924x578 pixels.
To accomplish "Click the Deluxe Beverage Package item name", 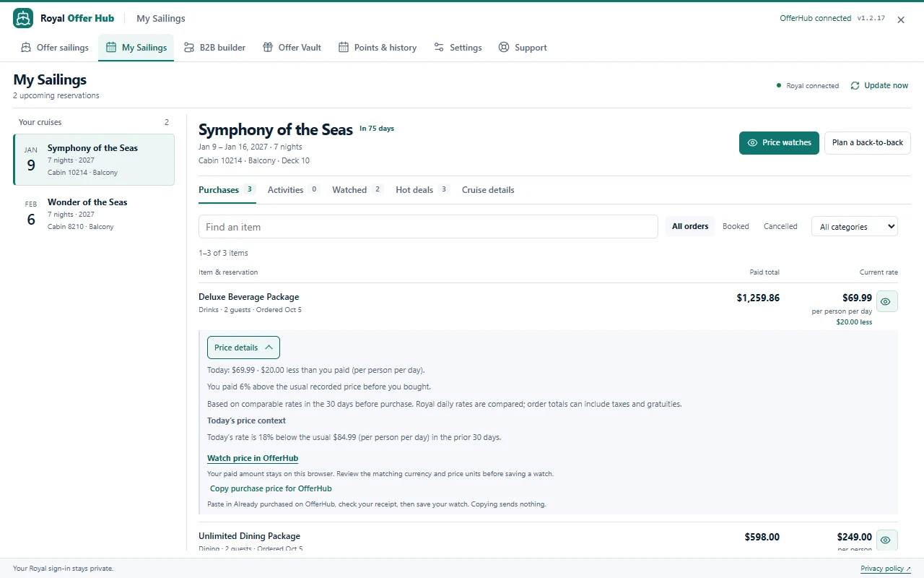I will [x=248, y=297].
